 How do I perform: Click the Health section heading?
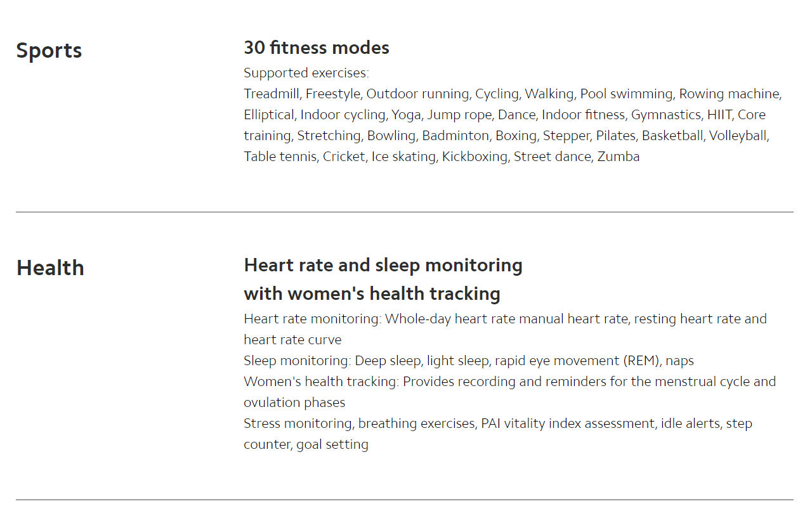50,268
